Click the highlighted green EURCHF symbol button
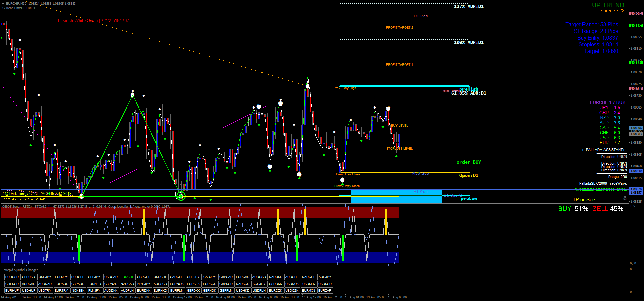The image size is (644, 301). pos(127,277)
